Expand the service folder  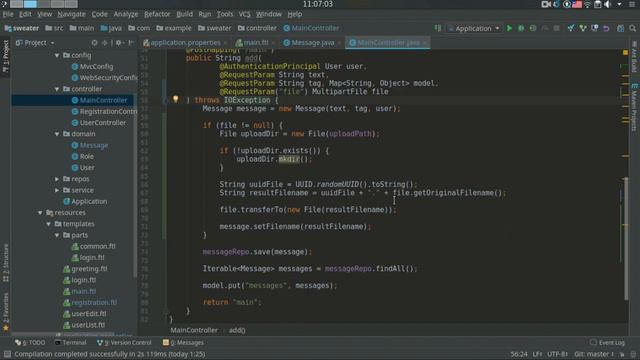pos(57,190)
